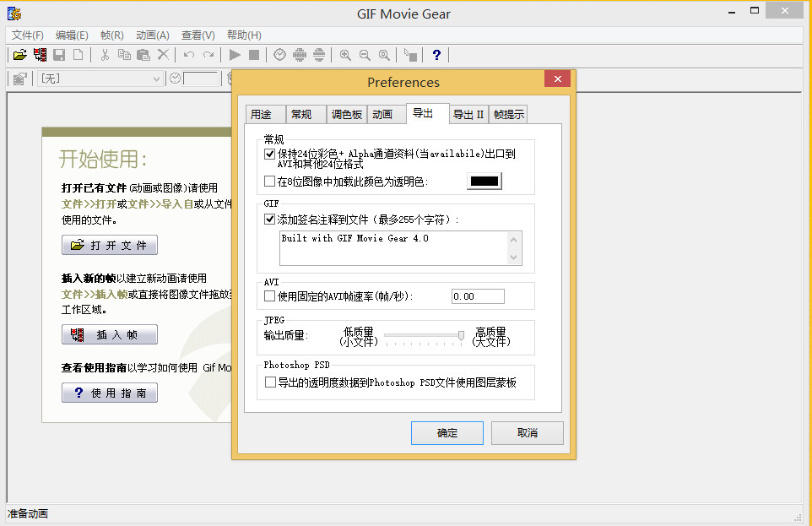Uncheck keep 24-bit color + Alpha option

270,155
